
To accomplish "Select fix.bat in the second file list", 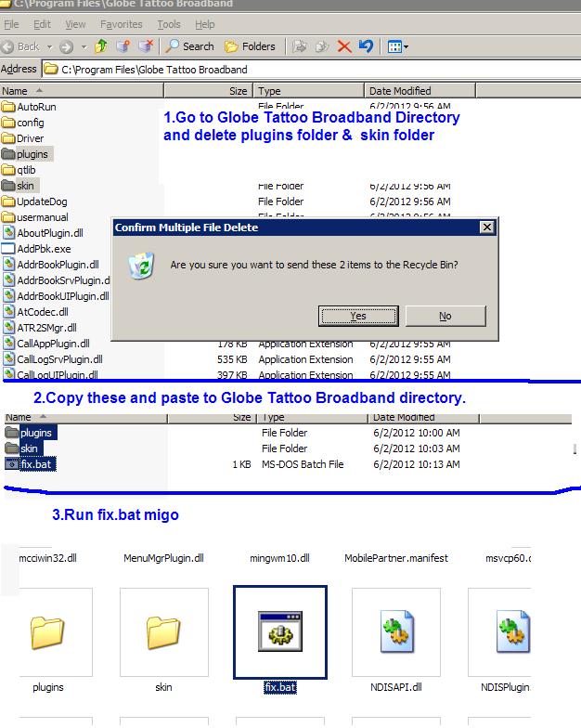I will [31, 464].
